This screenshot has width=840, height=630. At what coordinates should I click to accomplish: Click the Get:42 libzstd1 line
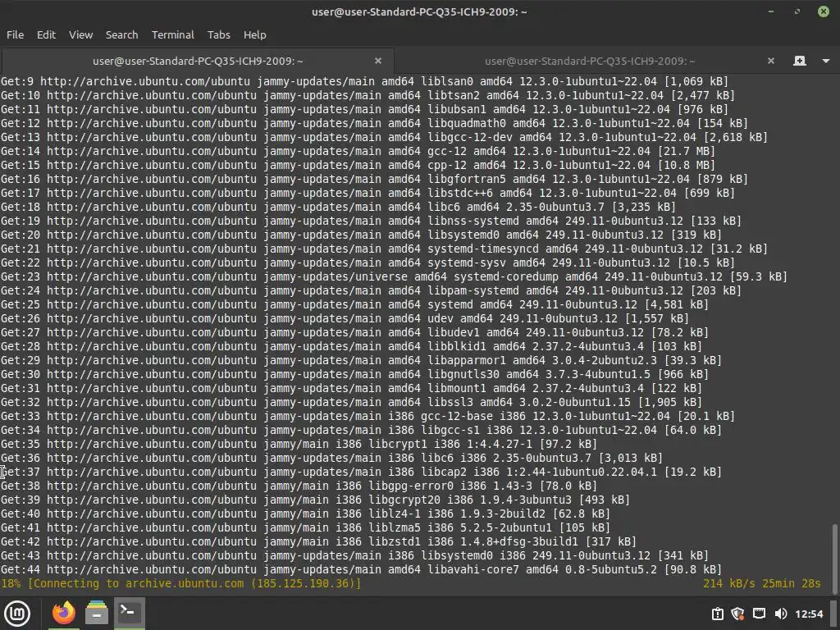pyautogui.click(x=318, y=541)
